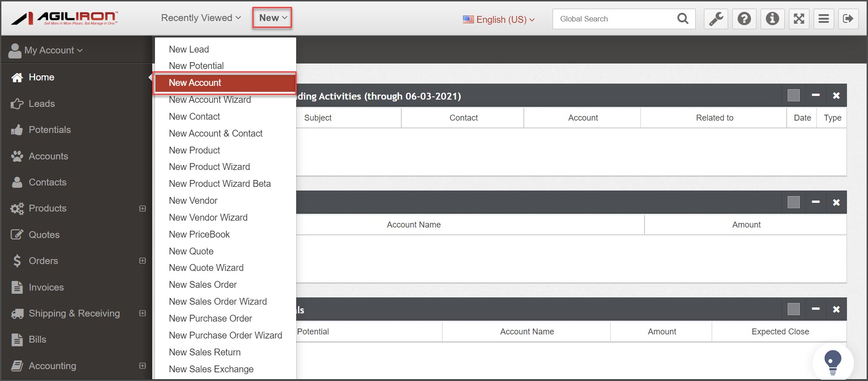This screenshot has height=381, width=868.
Task: Click the Agiliron logo
Action: [x=64, y=18]
